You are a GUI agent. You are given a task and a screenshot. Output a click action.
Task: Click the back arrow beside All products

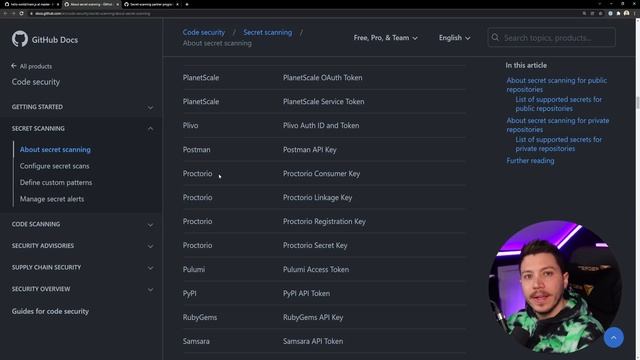(14, 66)
